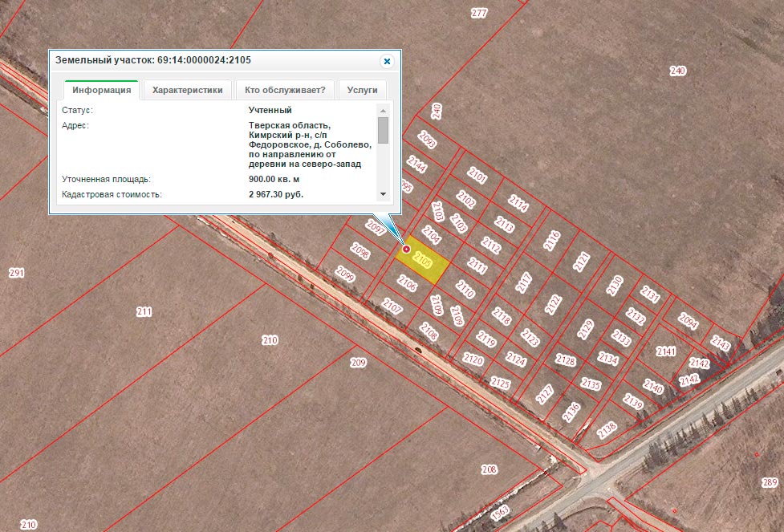Select parcel labeled 2112
The height and width of the screenshot is (532, 784).
point(490,245)
